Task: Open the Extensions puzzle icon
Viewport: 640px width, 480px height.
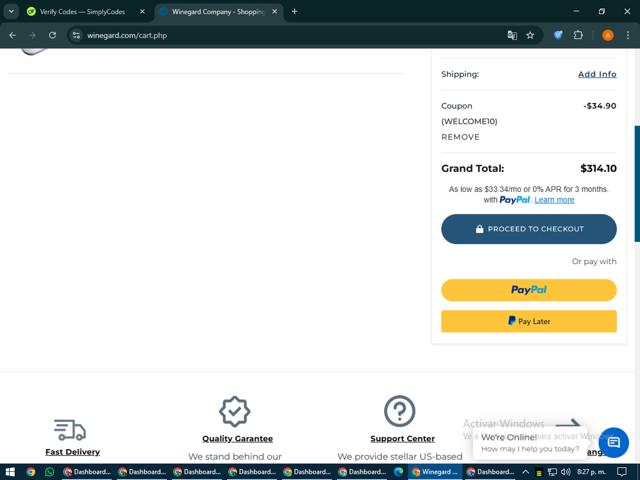Action: (x=578, y=36)
